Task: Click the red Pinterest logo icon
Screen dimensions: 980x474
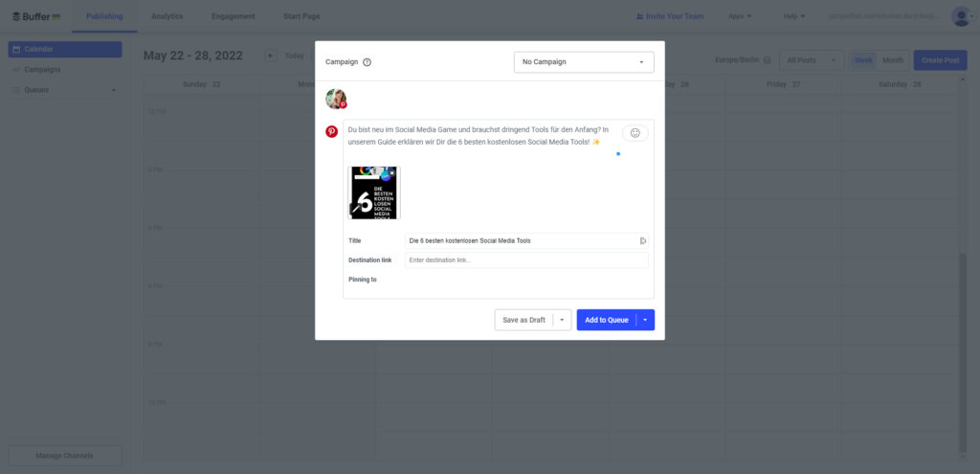Action: click(x=331, y=131)
